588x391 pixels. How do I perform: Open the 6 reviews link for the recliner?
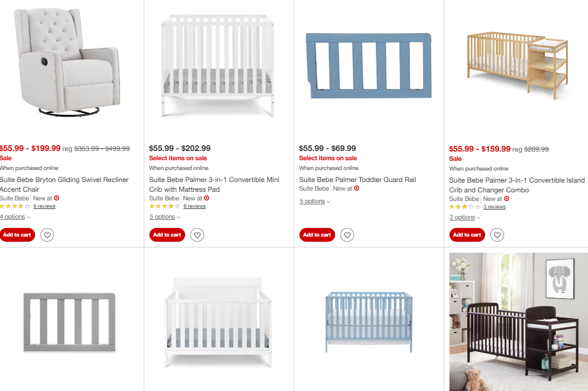44,206
